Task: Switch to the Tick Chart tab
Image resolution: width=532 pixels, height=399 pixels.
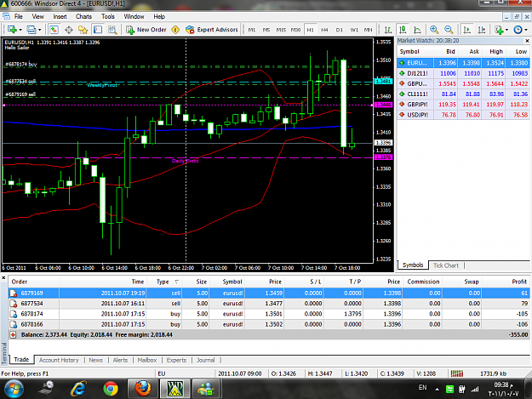Action: click(445, 265)
